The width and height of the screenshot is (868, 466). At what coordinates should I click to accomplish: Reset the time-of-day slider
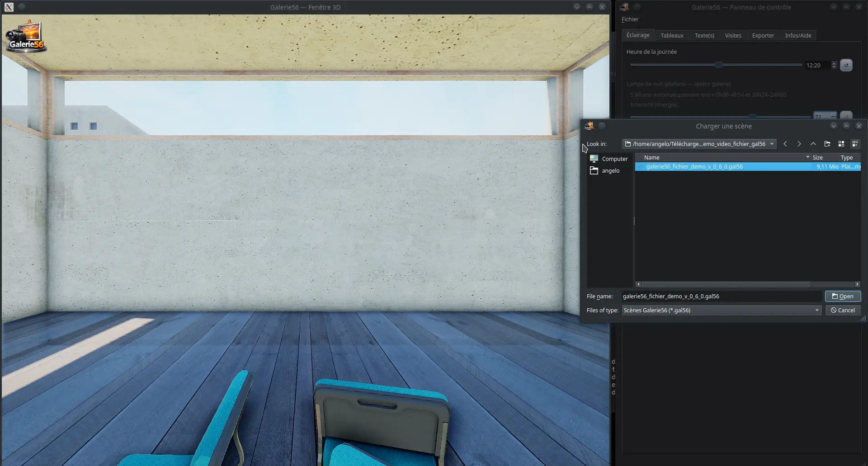pyautogui.click(x=846, y=65)
